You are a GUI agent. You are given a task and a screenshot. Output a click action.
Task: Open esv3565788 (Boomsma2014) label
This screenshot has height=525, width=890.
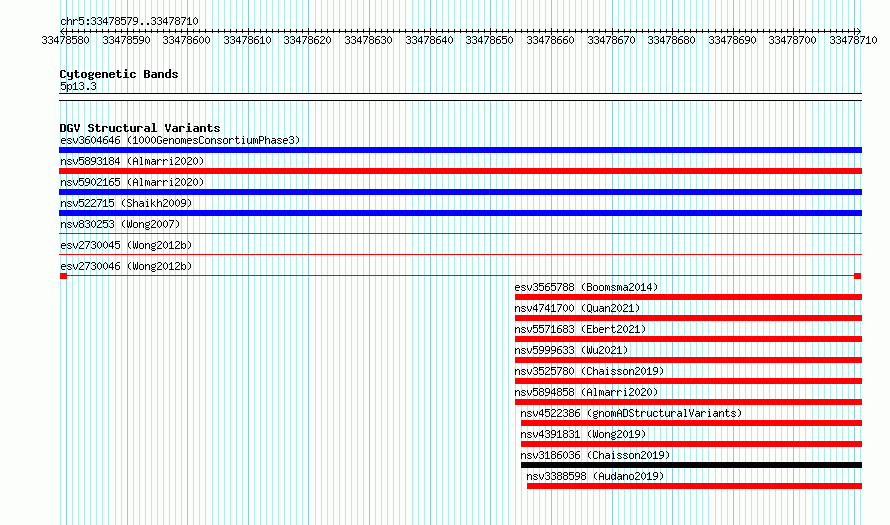click(586, 287)
